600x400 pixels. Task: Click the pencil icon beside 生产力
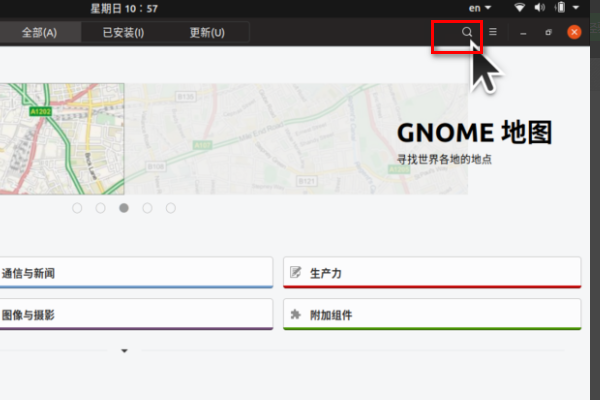click(x=295, y=272)
